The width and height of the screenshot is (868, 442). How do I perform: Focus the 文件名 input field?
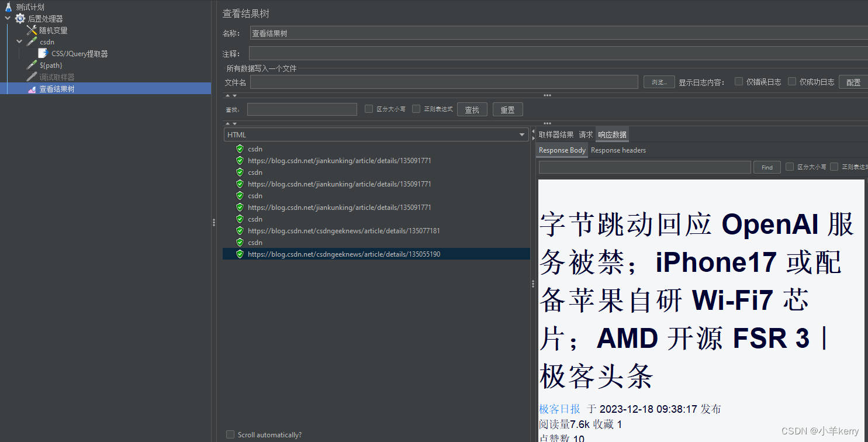coord(444,82)
